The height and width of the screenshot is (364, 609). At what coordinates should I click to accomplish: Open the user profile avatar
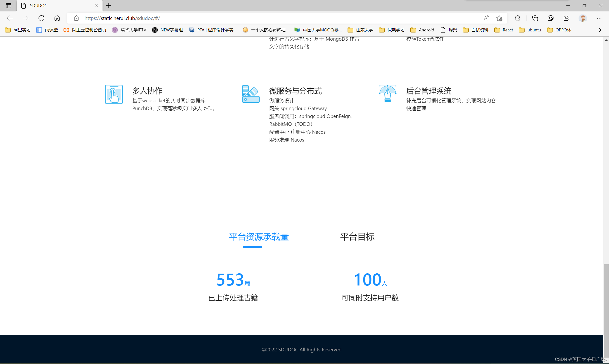583,18
